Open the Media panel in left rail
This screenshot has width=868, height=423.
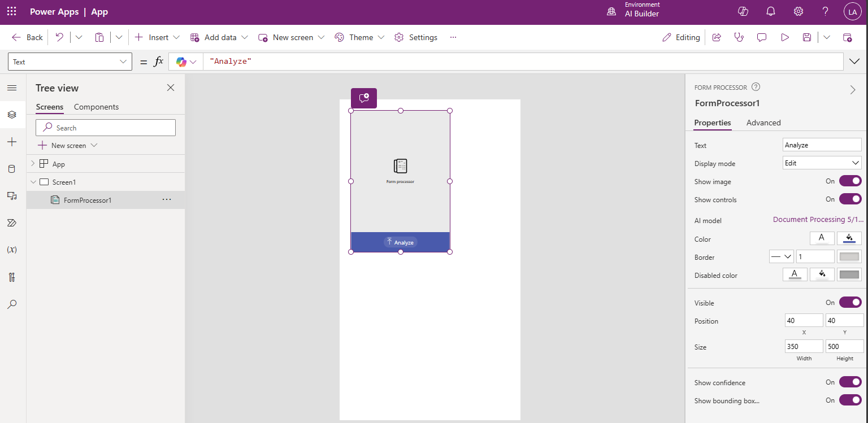[x=12, y=196]
